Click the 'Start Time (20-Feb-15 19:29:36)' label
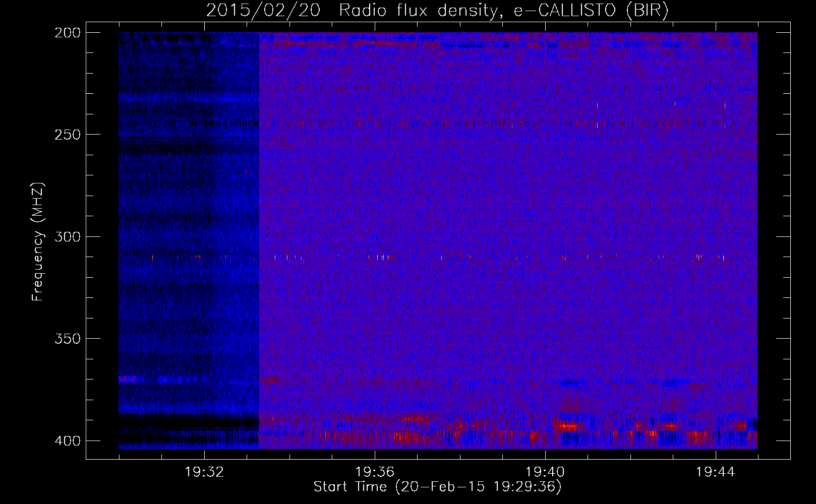This screenshot has width=816, height=504. click(x=437, y=487)
